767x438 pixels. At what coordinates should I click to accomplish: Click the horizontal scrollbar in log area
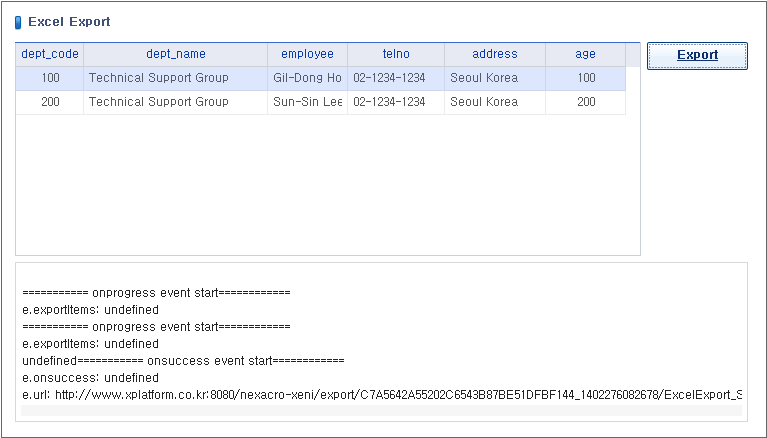click(380, 410)
